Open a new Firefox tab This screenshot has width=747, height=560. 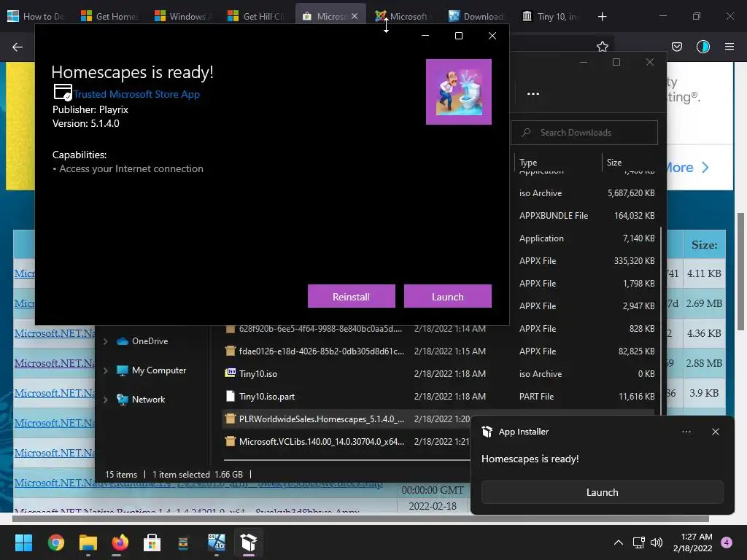(602, 17)
